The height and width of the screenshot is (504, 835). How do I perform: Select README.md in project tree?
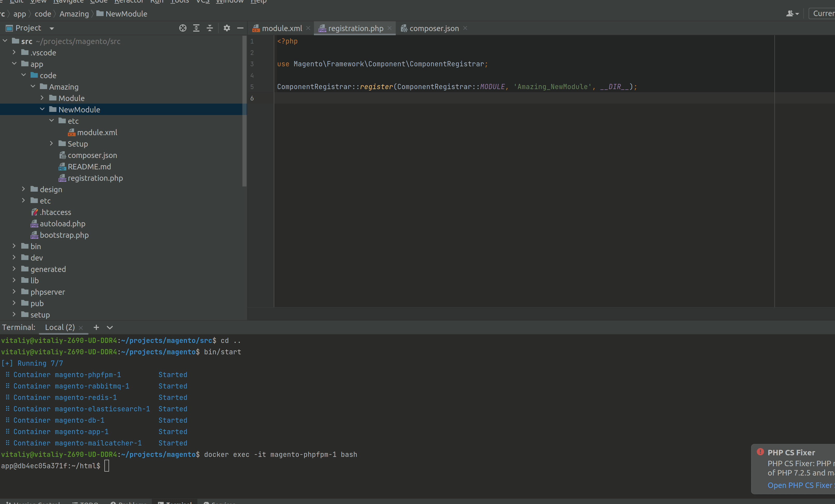[89, 167]
